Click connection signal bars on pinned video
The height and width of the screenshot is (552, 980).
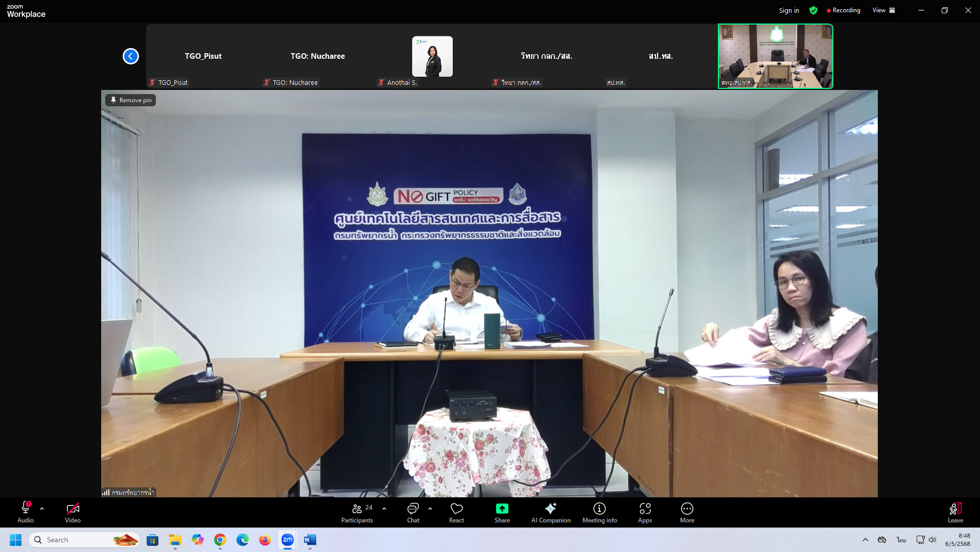pyautogui.click(x=106, y=492)
